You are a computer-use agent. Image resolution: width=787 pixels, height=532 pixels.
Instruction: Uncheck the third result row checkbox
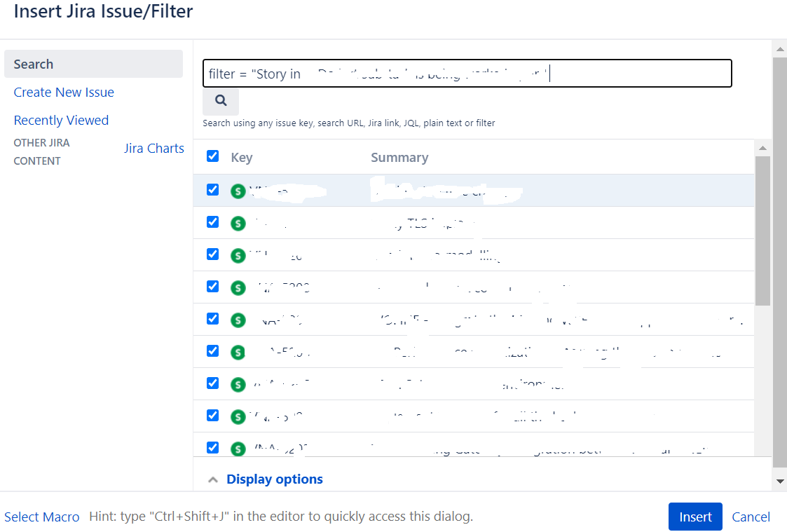213,254
